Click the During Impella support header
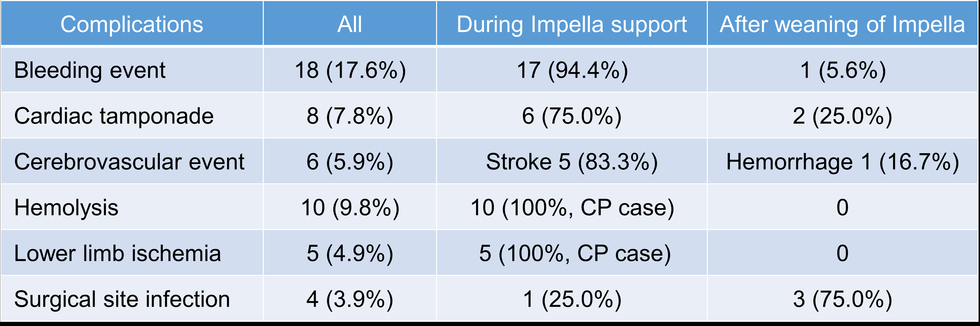 pyautogui.click(x=571, y=24)
